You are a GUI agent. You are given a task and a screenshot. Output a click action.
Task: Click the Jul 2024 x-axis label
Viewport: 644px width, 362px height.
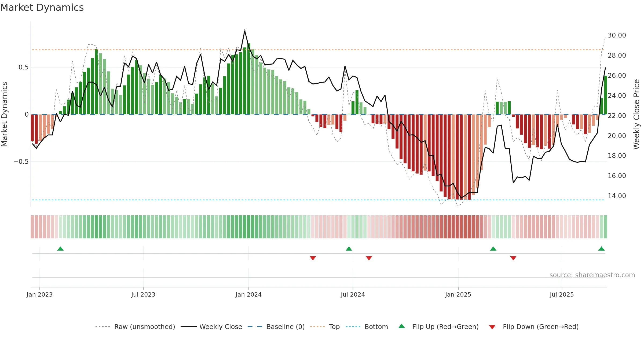point(353,294)
